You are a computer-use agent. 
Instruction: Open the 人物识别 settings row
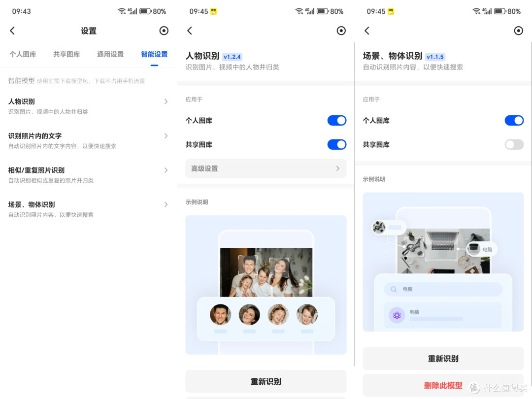click(88, 106)
